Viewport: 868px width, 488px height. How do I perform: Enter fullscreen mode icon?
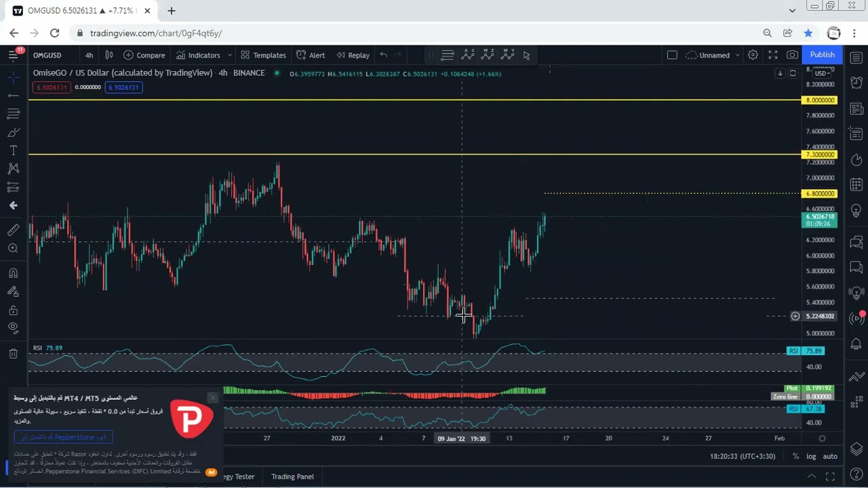[772, 55]
